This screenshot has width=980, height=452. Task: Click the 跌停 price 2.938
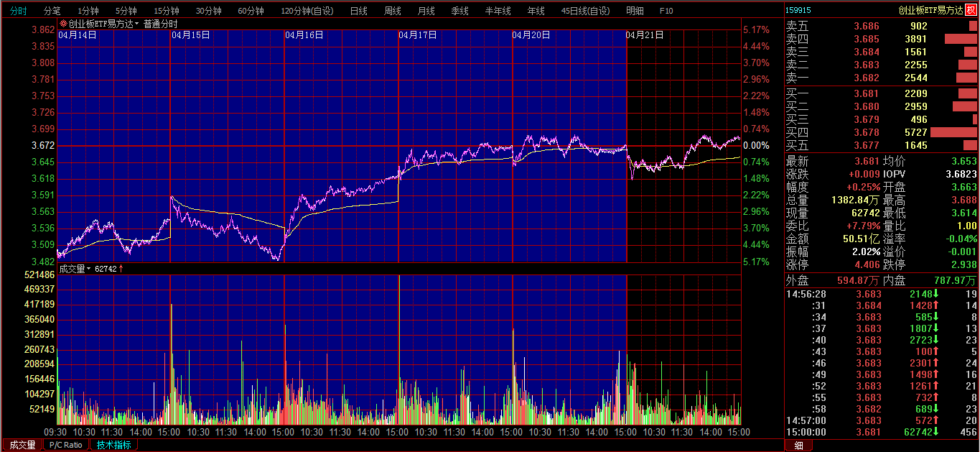point(964,264)
